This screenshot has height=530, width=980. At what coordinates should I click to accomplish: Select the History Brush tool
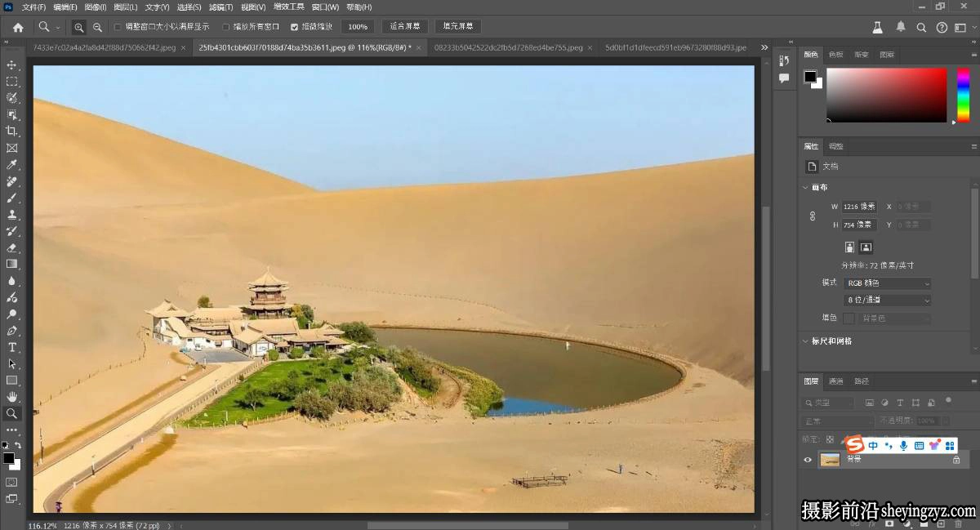tap(11, 231)
